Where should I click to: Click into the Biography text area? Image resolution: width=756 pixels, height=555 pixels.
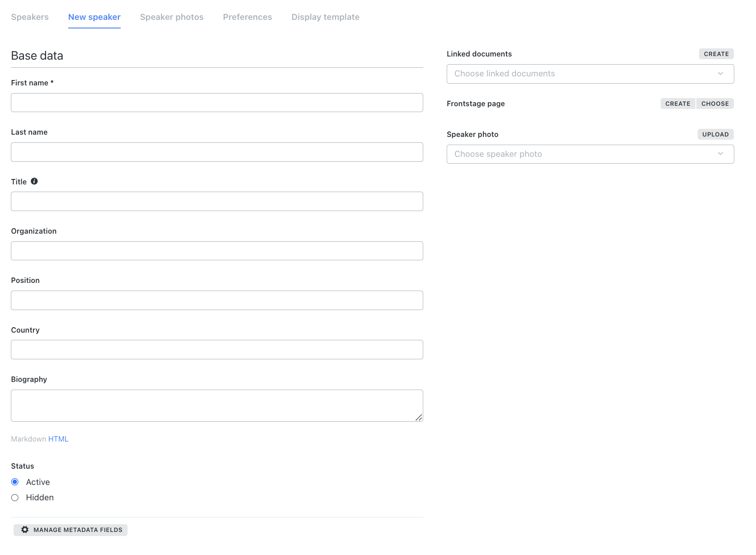point(217,405)
